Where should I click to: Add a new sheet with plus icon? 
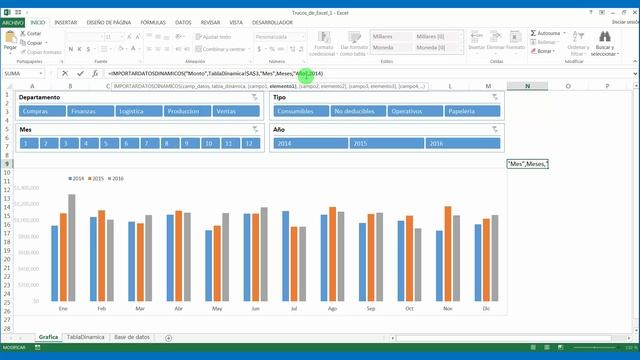tap(169, 338)
